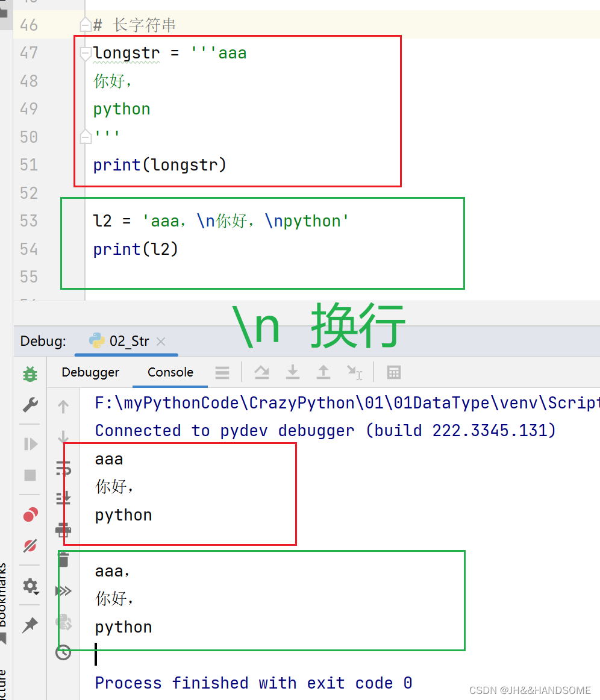This screenshot has height=700, width=600.
Task: Toggle Soft-Wrap icon in console gutter
Action: [63, 468]
